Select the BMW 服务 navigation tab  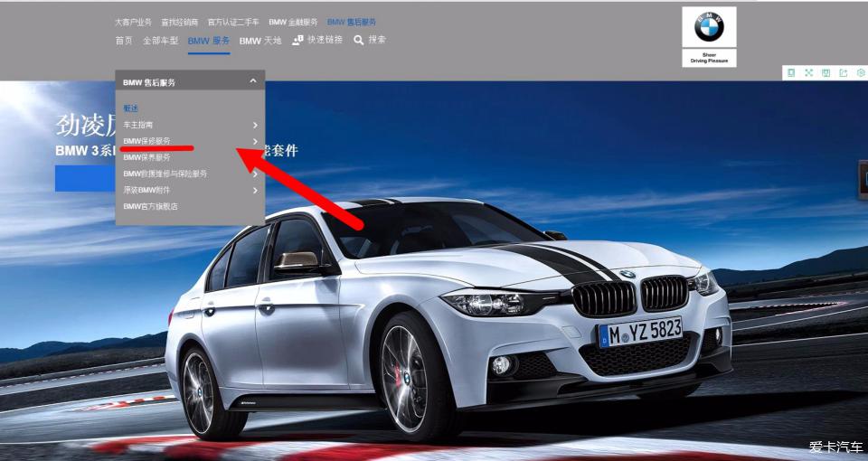click(x=209, y=41)
